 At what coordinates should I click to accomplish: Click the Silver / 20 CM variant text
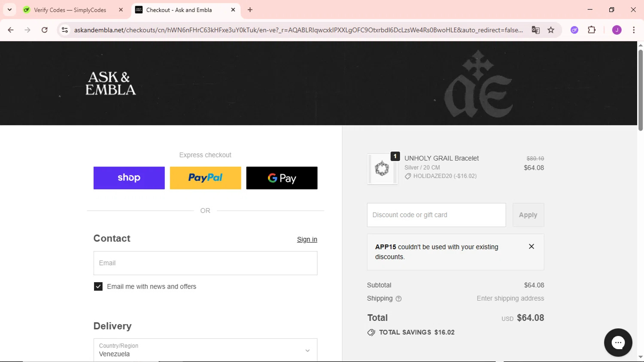pyautogui.click(x=422, y=167)
